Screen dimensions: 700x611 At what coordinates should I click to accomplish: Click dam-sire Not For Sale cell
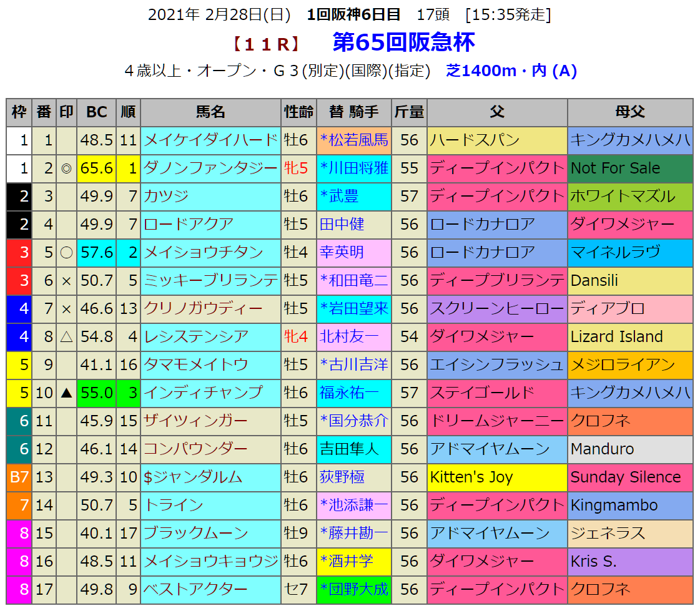[615, 169]
